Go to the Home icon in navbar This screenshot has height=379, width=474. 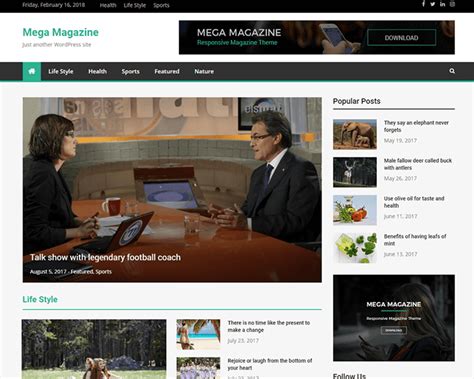pos(32,71)
